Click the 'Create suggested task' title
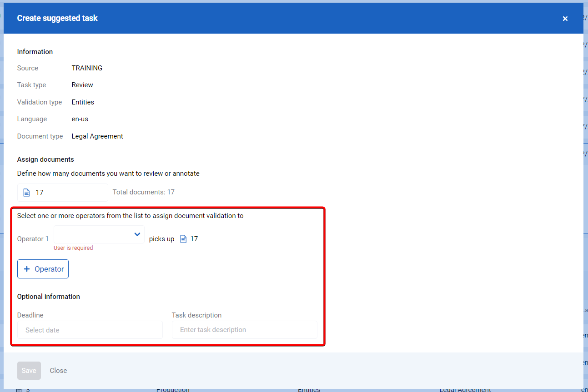This screenshot has width=588, height=392. click(x=57, y=18)
